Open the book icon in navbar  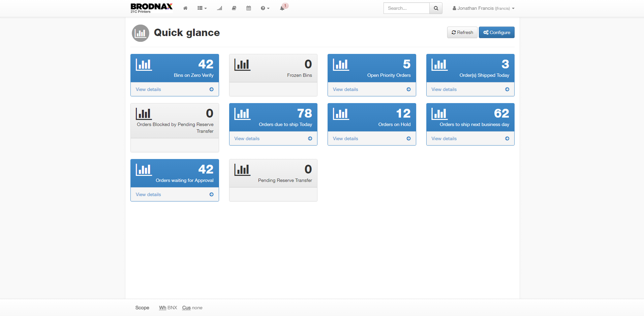click(234, 8)
